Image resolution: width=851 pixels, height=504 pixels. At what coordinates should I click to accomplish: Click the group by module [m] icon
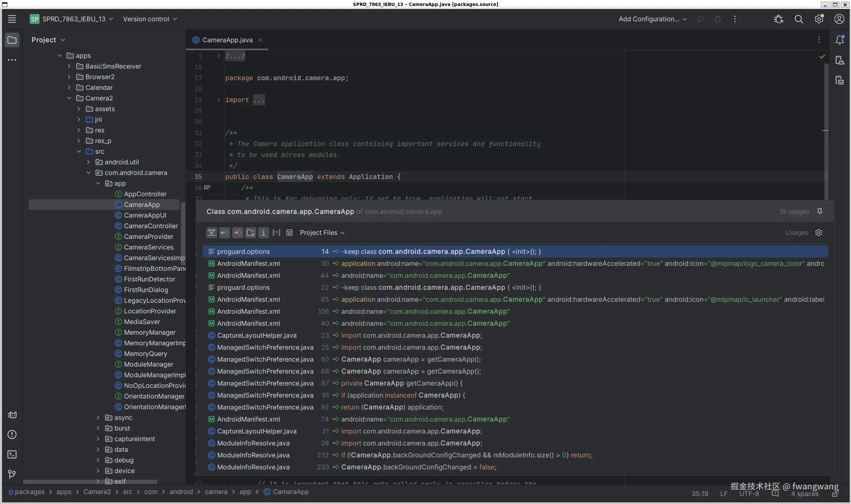click(x=276, y=233)
